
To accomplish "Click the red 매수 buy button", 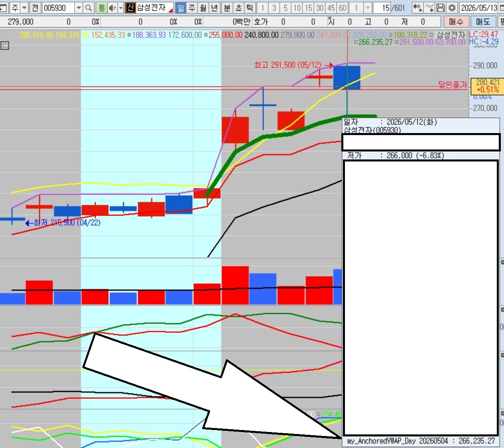I will pos(456,22).
